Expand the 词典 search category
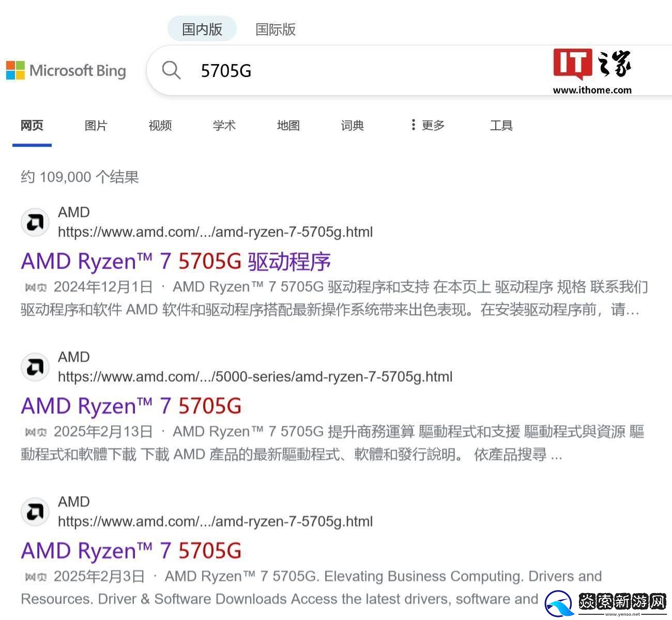The width and height of the screenshot is (672, 620). (352, 126)
